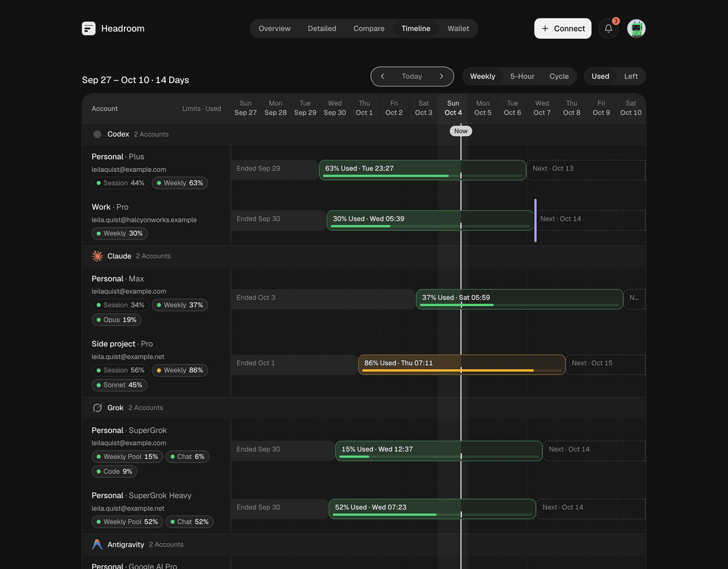This screenshot has width=728, height=569.
Task: Open the 30% Used Wed 05:39 bar
Action: coord(430,220)
